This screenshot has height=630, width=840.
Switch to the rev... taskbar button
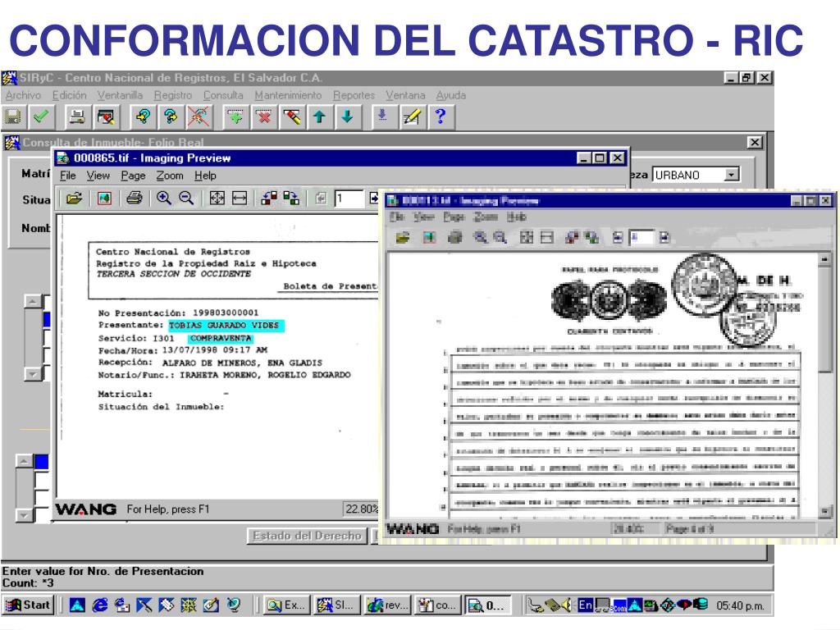[x=387, y=605]
